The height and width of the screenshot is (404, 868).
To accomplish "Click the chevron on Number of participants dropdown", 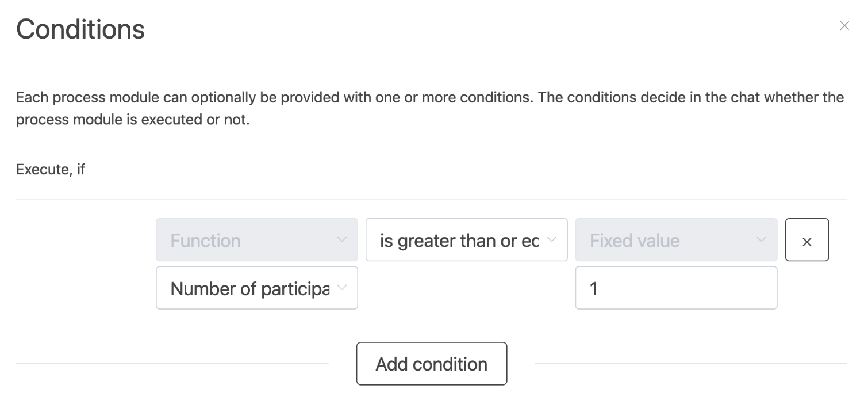I will pyautogui.click(x=342, y=288).
